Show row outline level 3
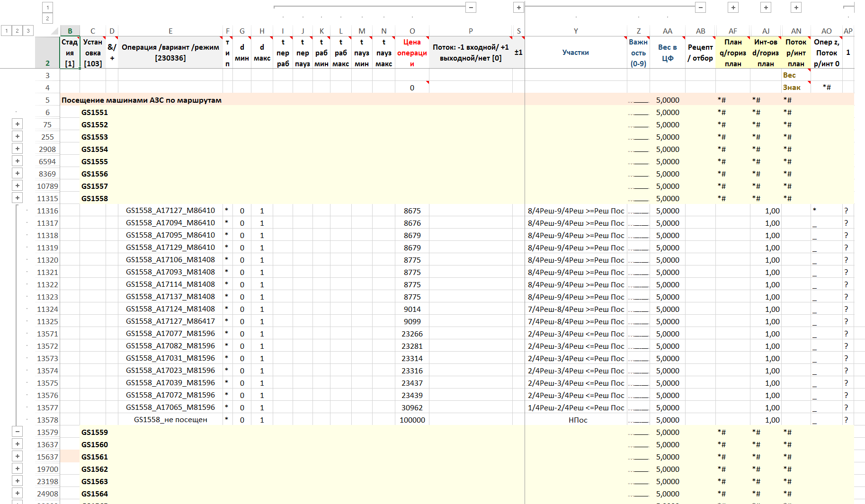The height and width of the screenshot is (504, 865). point(28,31)
